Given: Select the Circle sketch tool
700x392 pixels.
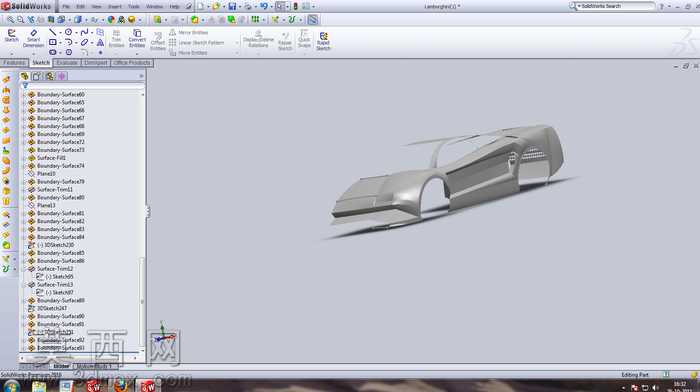Looking at the screenshot, I should (68, 32).
